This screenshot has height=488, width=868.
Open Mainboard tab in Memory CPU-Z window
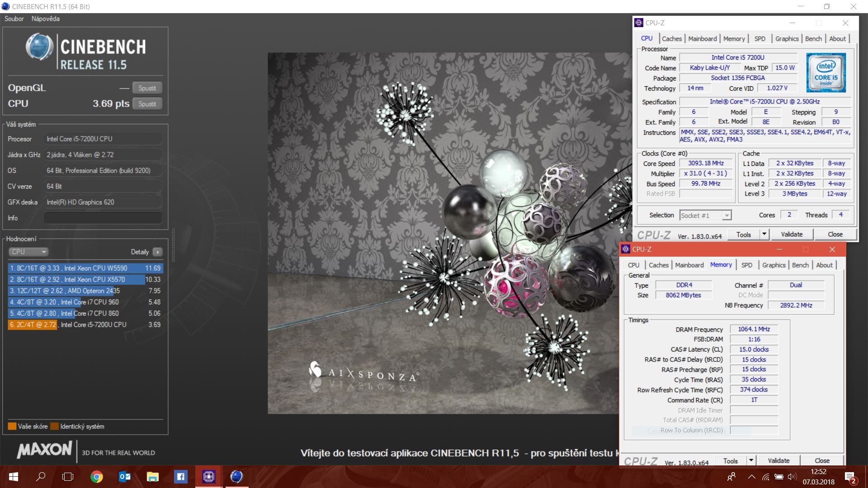[689, 265]
